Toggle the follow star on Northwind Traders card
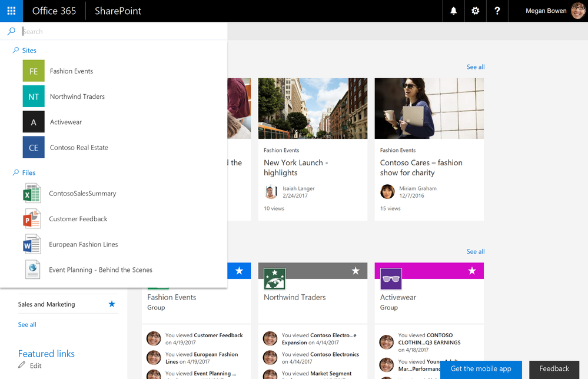The height and width of the screenshot is (379, 588). click(x=356, y=271)
